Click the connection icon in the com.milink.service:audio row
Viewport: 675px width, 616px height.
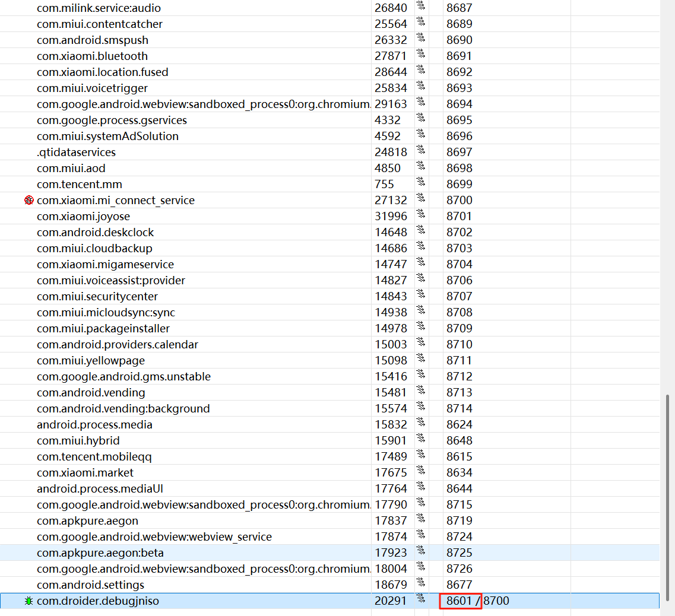pyautogui.click(x=421, y=6)
